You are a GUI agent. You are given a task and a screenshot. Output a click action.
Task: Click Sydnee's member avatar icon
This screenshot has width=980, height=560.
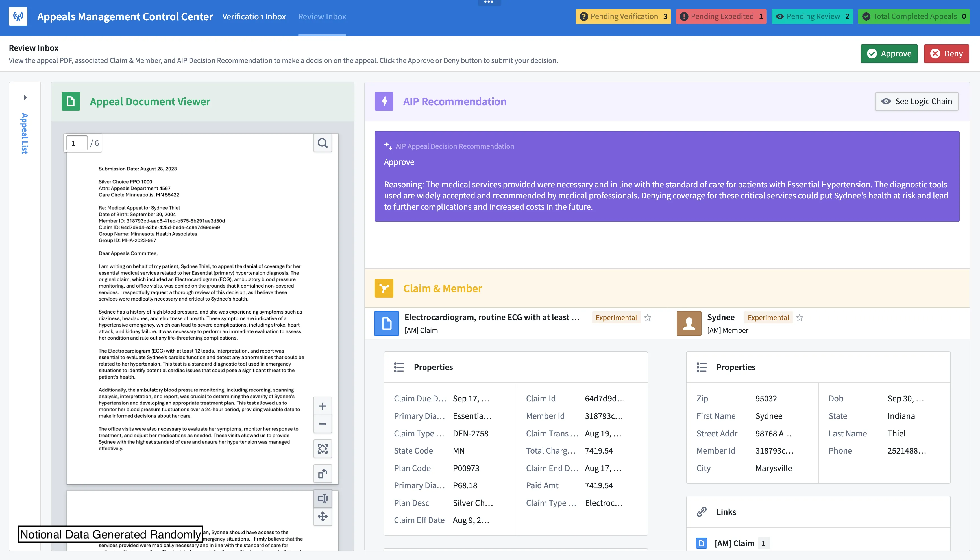(689, 323)
